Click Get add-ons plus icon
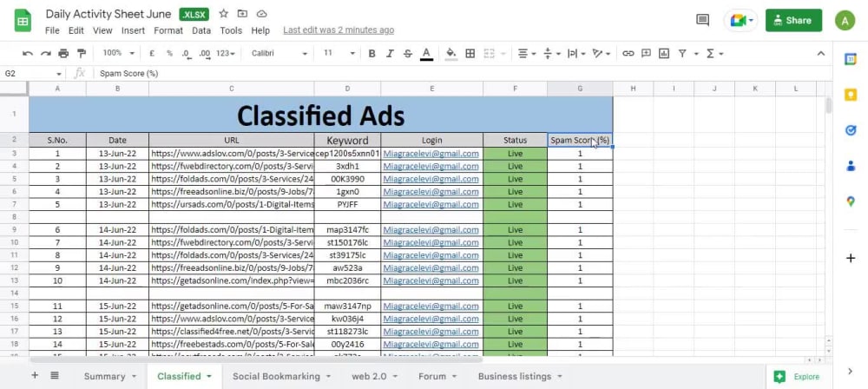The height and width of the screenshot is (389, 868). click(x=851, y=258)
